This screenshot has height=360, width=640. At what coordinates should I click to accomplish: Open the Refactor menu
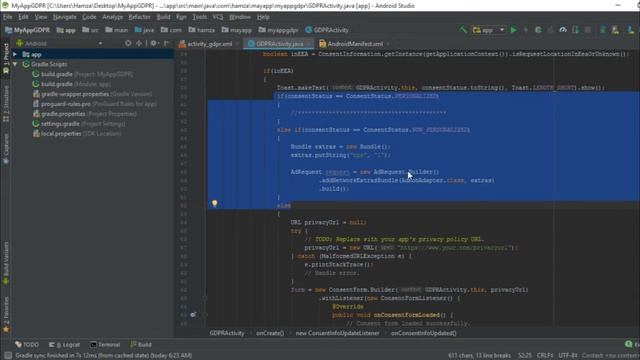pos(139,17)
